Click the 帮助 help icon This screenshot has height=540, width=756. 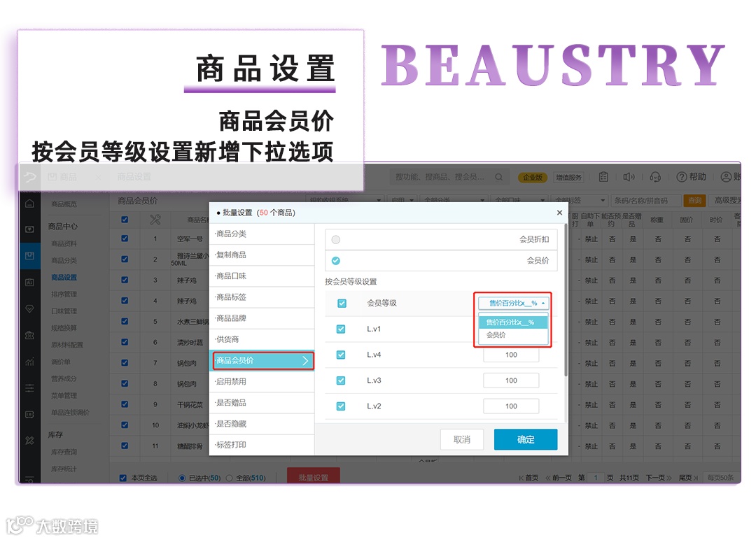691,177
